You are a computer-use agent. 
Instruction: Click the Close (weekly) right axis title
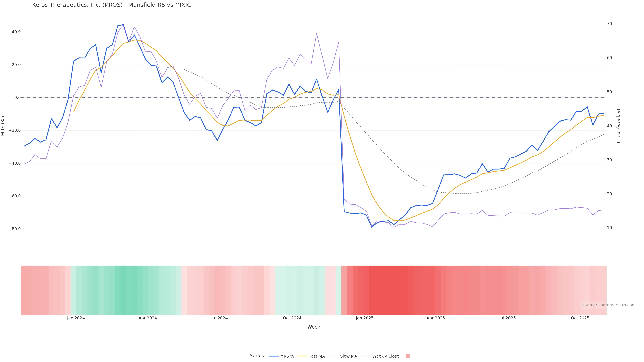pyautogui.click(x=619, y=126)
